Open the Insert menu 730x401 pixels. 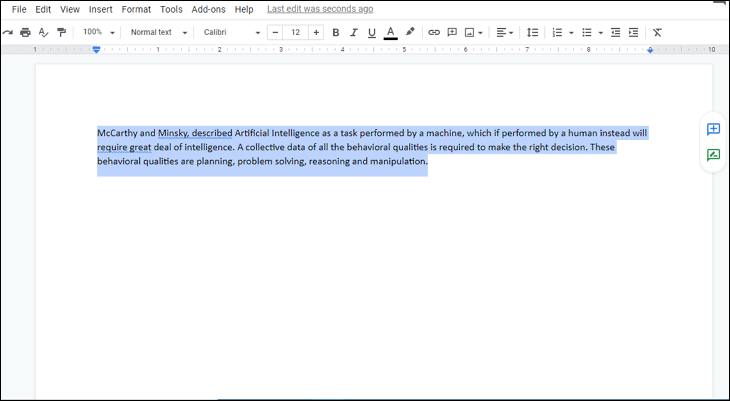pyautogui.click(x=100, y=9)
